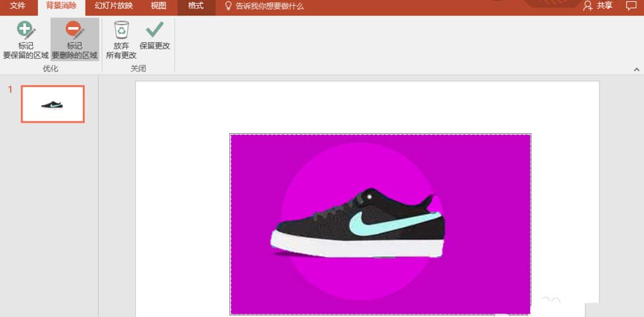
Task: Select the 背景消除 tab
Action: click(x=62, y=6)
